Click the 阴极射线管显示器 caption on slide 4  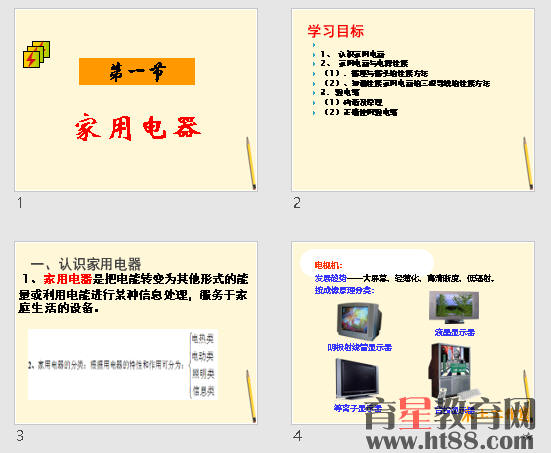coord(359,348)
